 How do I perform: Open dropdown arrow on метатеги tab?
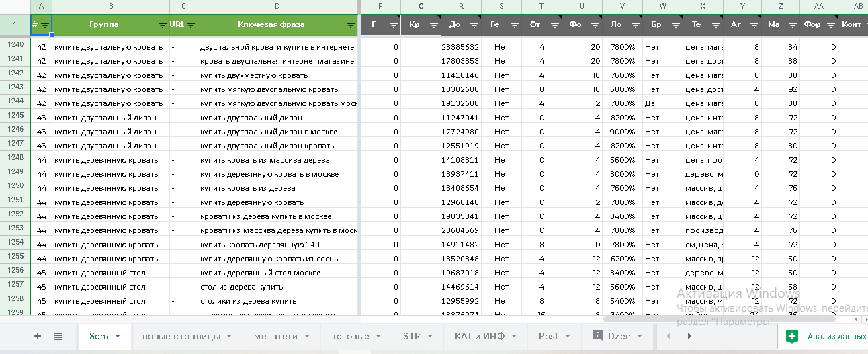click(307, 336)
